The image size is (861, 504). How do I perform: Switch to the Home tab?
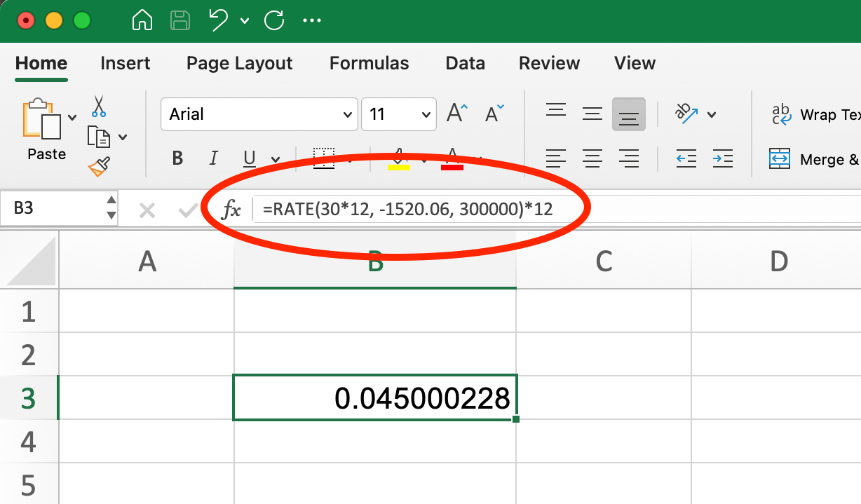pos(41,63)
